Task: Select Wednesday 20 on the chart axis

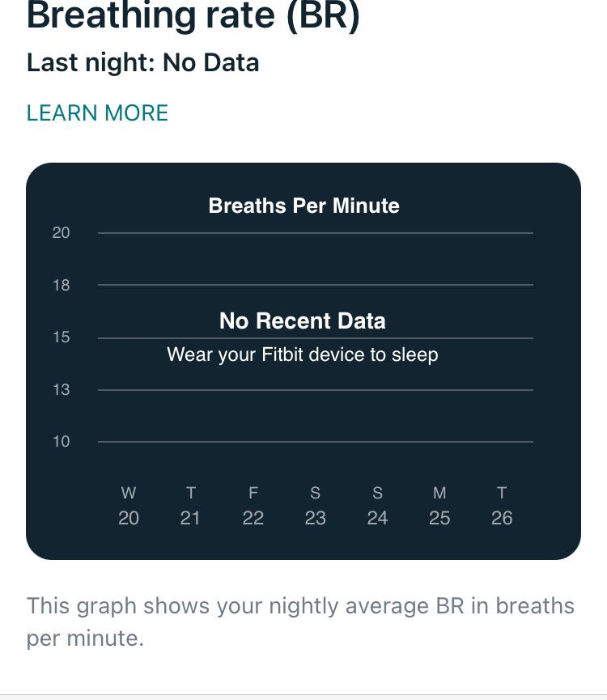Action: click(129, 506)
